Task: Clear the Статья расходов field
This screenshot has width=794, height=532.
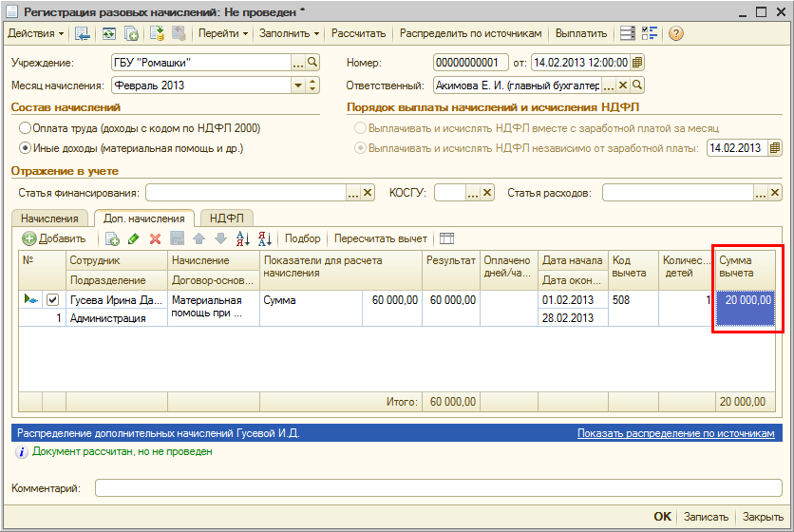Action: [775, 193]
